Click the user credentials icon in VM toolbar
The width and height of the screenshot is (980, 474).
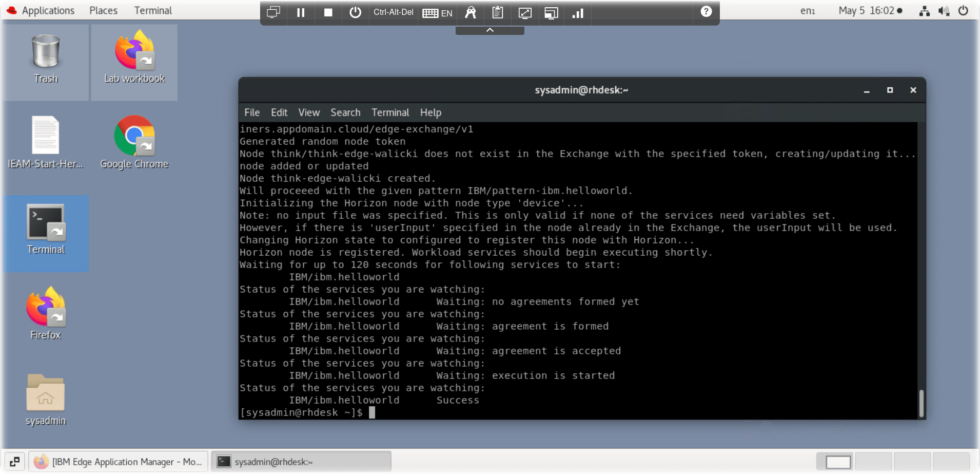pyautogui.click(x=471, y=12)
